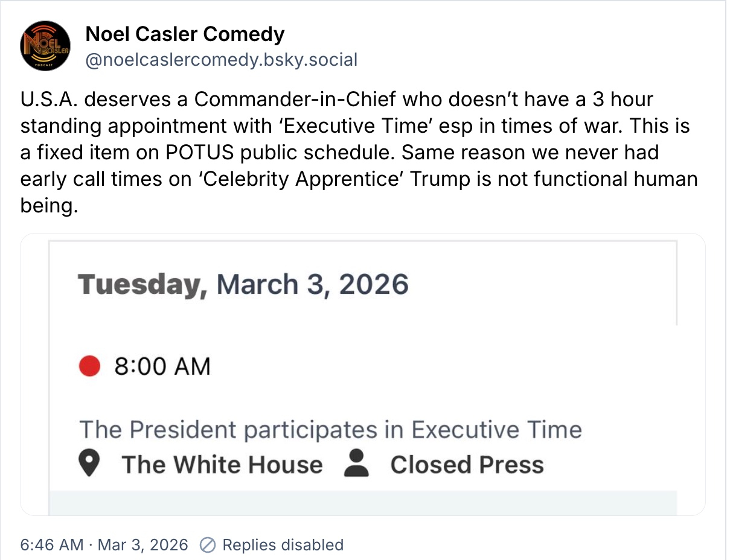The height and width of the screenshot is (560, 733).
Task: Click the 6:46 AM · Mar 3, 2026 timestamp
Action: [104, 545]
